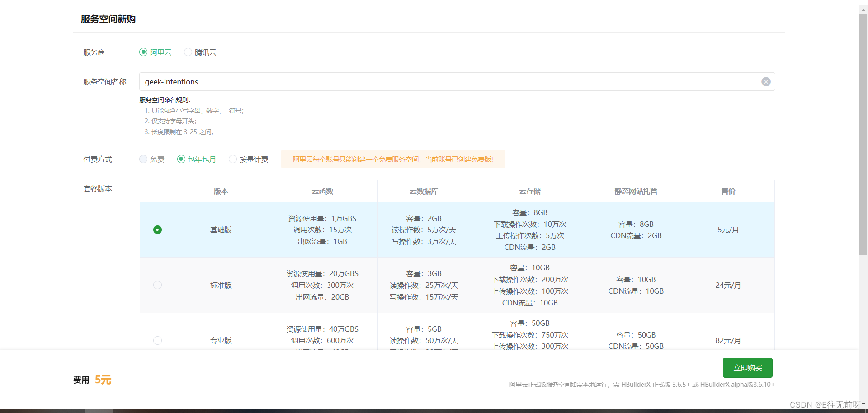Click the HBuilderX version requirement note

[642, 385]
